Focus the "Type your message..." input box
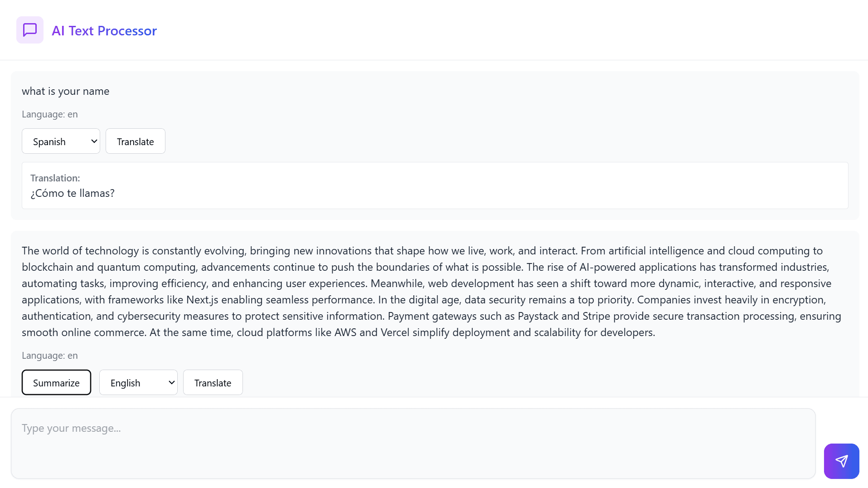Viewport: 868px width, 488px height. (x=413, y=443)
